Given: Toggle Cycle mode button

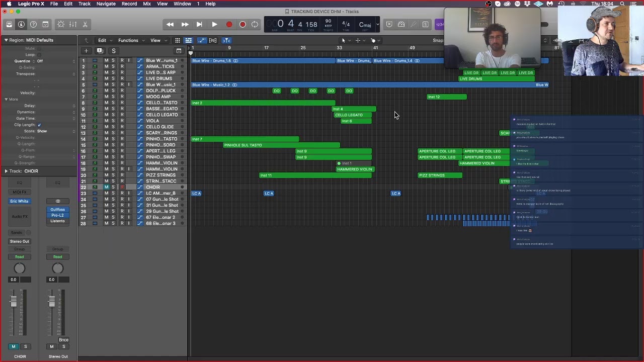Looking at the screenshot, I should click(255, 24).
